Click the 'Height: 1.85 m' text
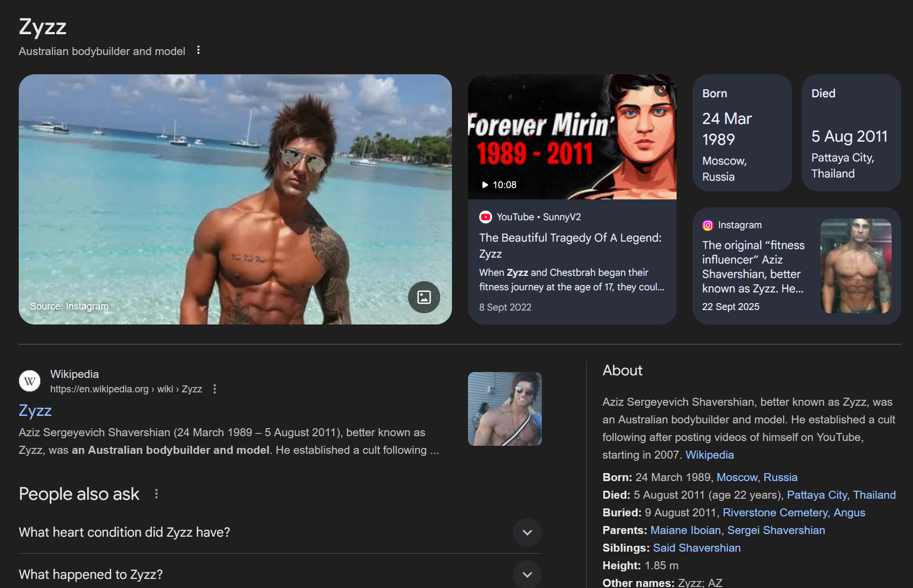This screenshot has width=913, height=588. point(640,566)
